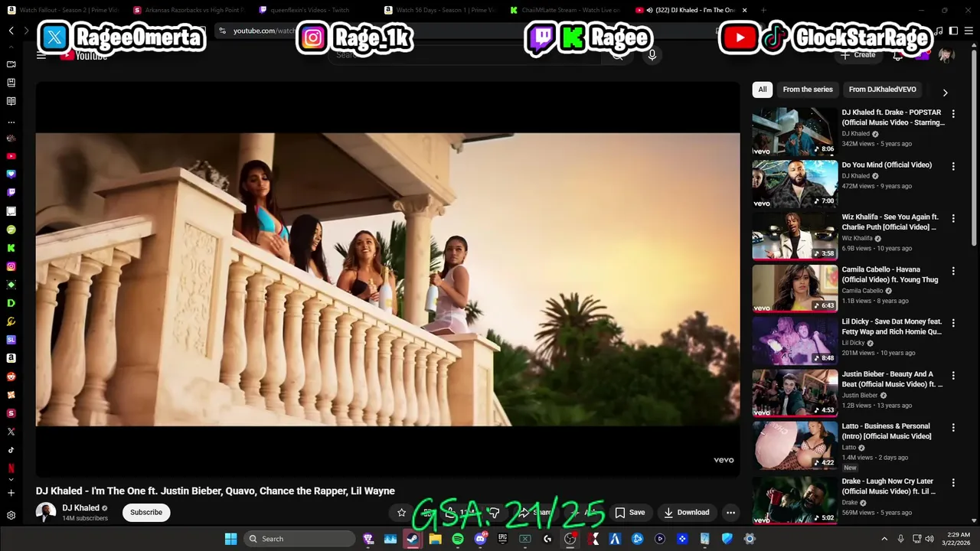Open TikTok in the browser sidebar
Screen dimensions: 980x551
pos(11,450)
